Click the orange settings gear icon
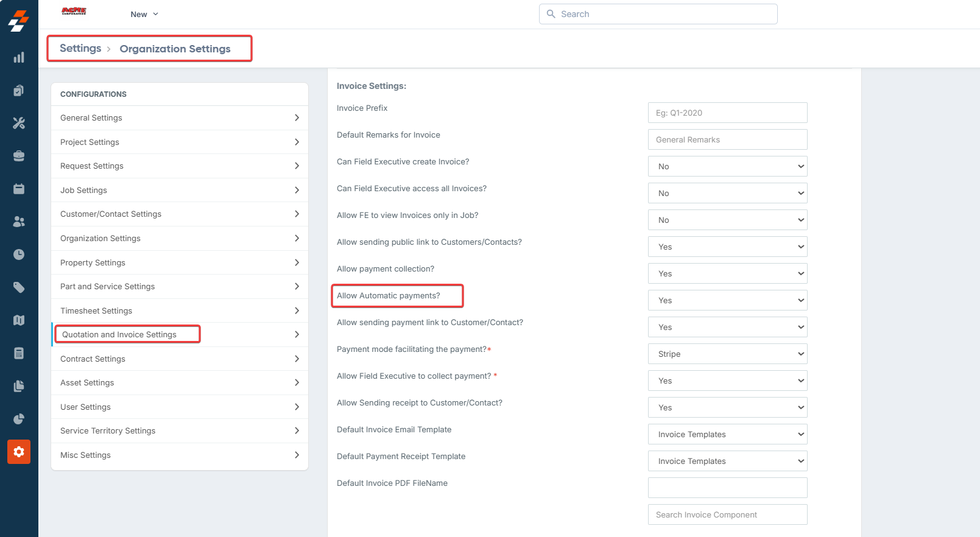The image size is (980, 537). (19, 452)
